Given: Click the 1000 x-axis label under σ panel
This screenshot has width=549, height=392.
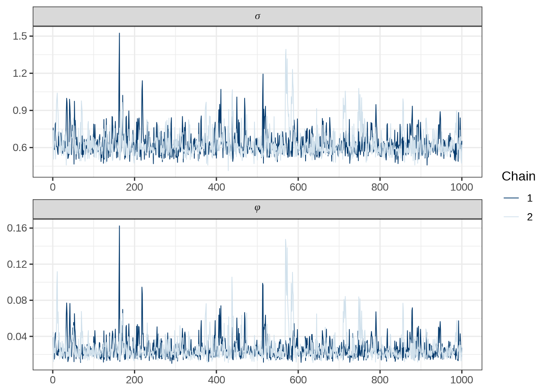Looking at the screenshot, I should 462,187.
